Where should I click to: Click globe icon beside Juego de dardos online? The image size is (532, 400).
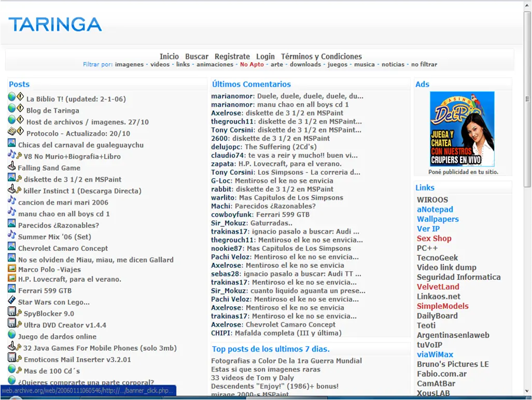(12, 335)
